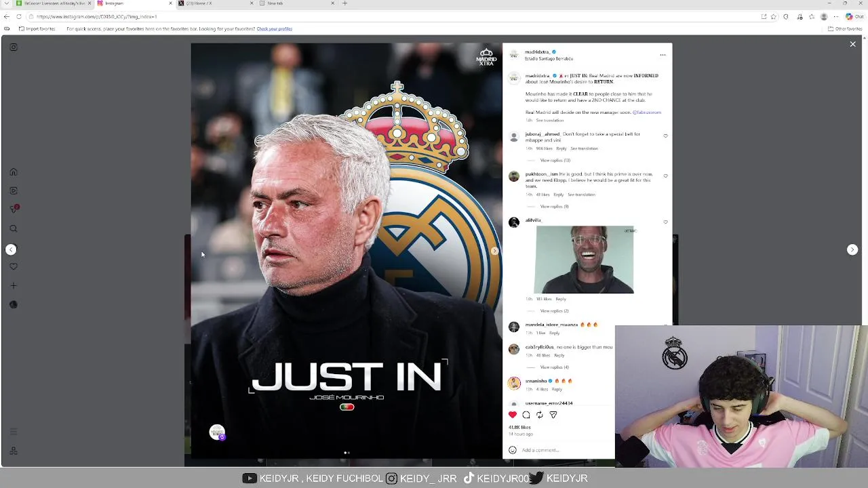
Task: Close the Instagram browser tab
Action: click(x=170, y=3)
